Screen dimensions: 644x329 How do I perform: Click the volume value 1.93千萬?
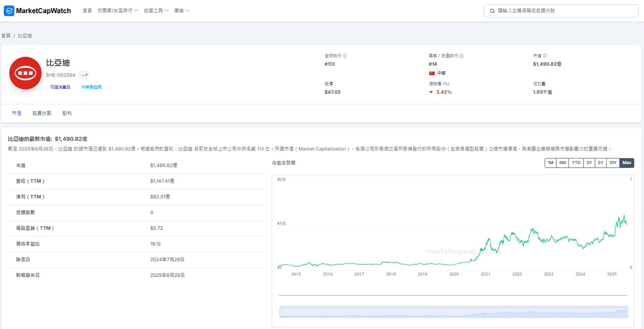click(542, 92)
